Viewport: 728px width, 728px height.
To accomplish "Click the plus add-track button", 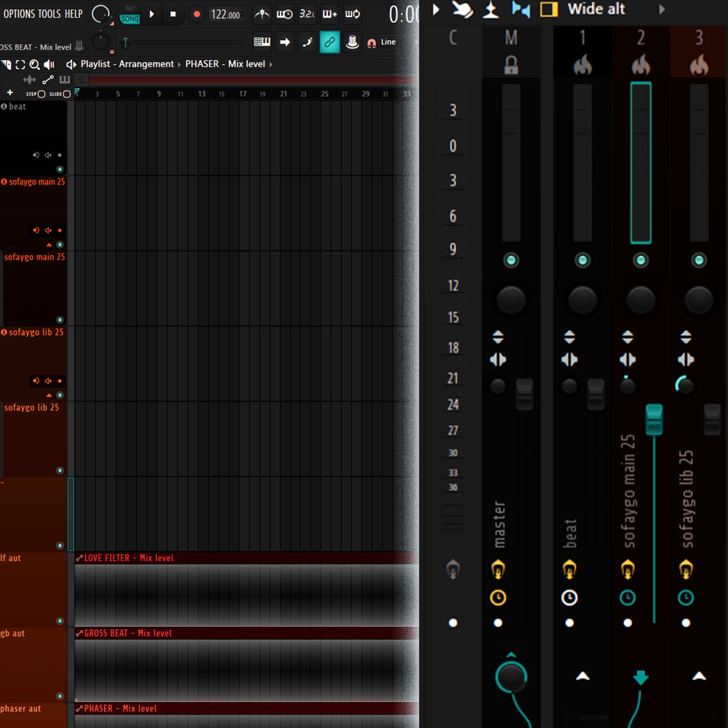I will (x=10, y=93).
